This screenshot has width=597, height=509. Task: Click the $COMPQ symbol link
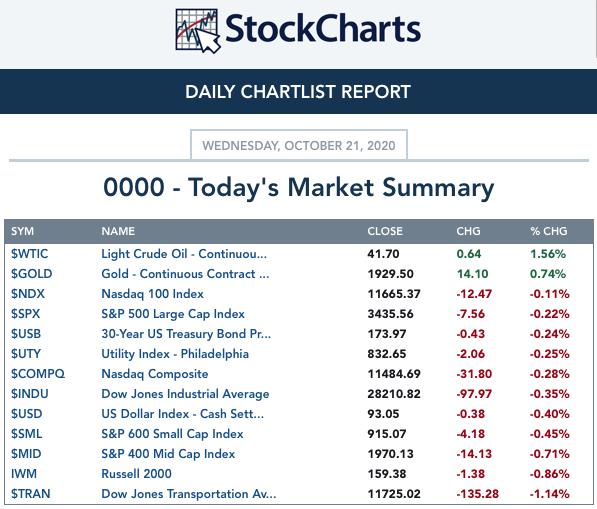(38, 374)
